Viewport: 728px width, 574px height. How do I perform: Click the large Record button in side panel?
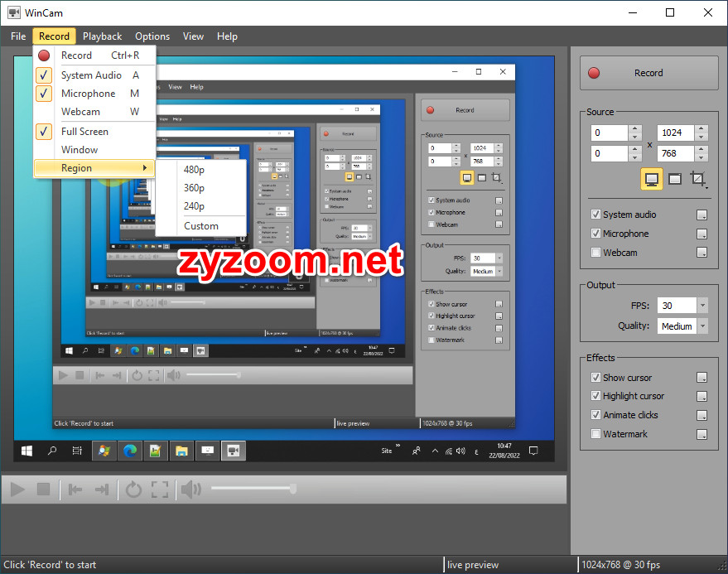coord(648,73)
